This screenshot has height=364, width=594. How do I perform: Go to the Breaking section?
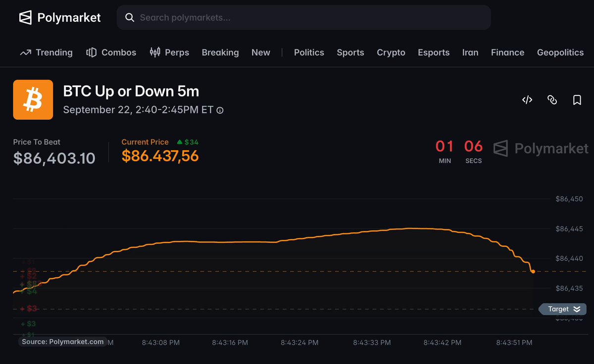[220, 52]
